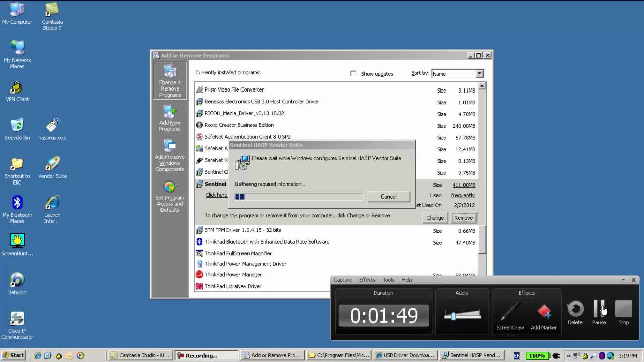Switch to Sentinel HASP Vendor taskbar button
This screenshot has width=644, height=362.
tap(471, 355)
